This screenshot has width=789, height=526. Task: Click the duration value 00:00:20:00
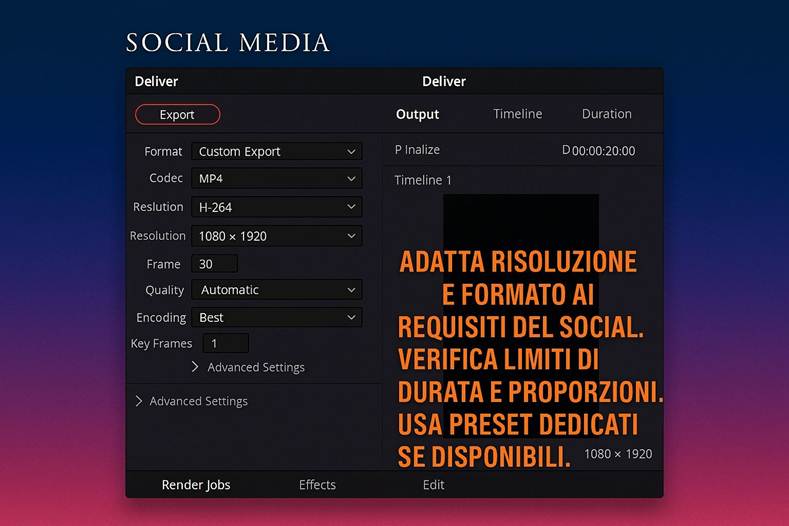[x=603, y=151]
